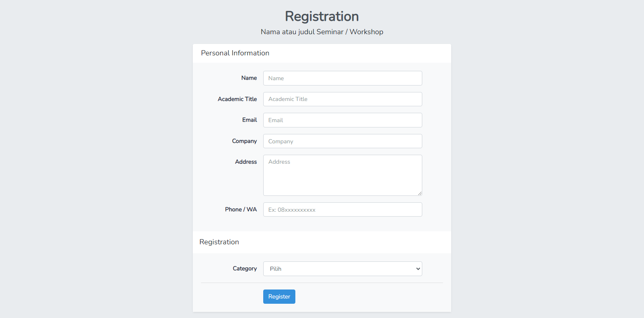The height and width of the screenshot is (318, 644).
Task: Click the Address box resize handle
Action: [420, 193]
